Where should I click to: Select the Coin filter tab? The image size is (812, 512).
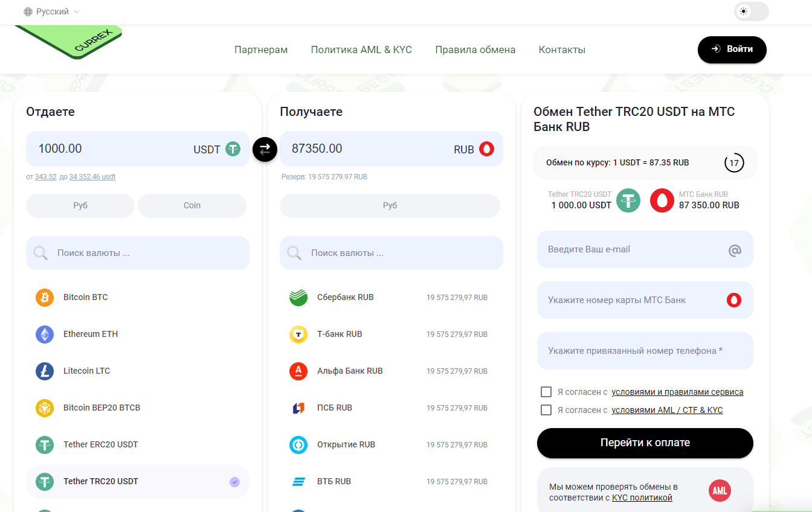192,205
